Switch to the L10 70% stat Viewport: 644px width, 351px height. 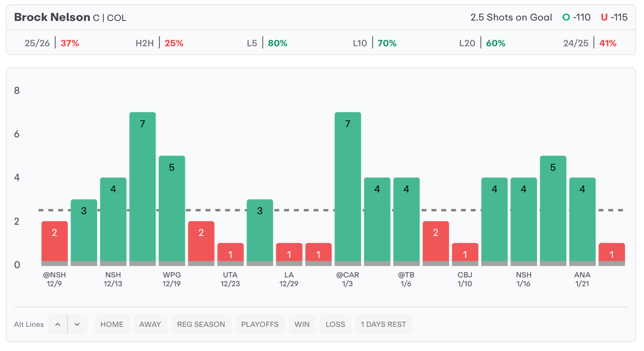(x=374, y=43)
